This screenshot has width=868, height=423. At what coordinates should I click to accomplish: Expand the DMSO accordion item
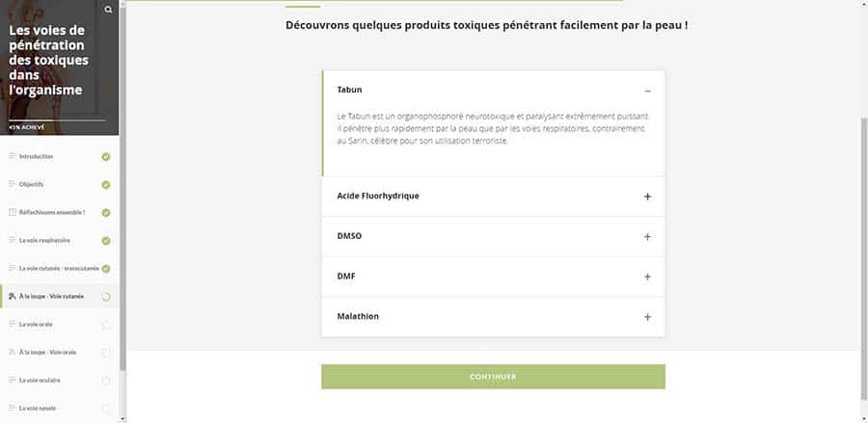tap(647, 236)
